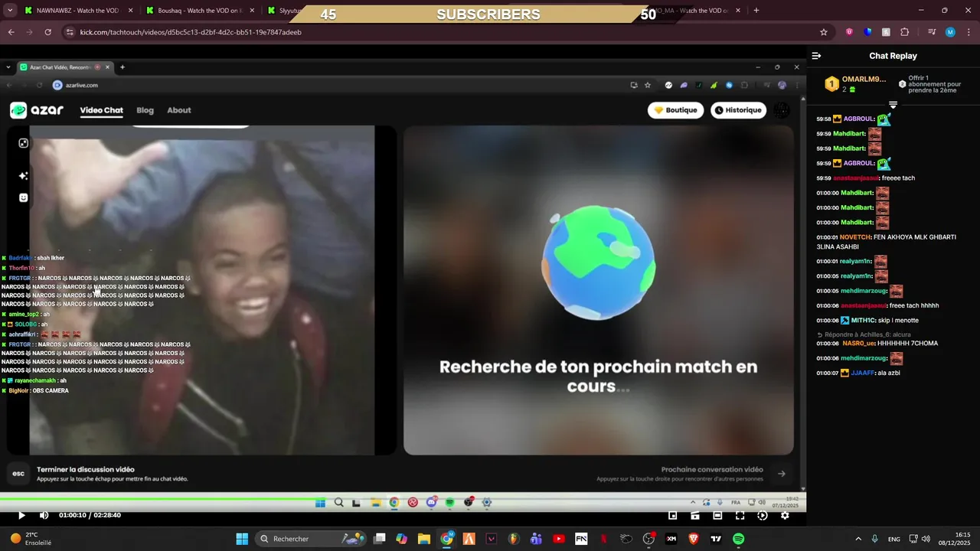Click the Rechercher taskbar search box
This screenshot has height=551, width=980.
312,539
